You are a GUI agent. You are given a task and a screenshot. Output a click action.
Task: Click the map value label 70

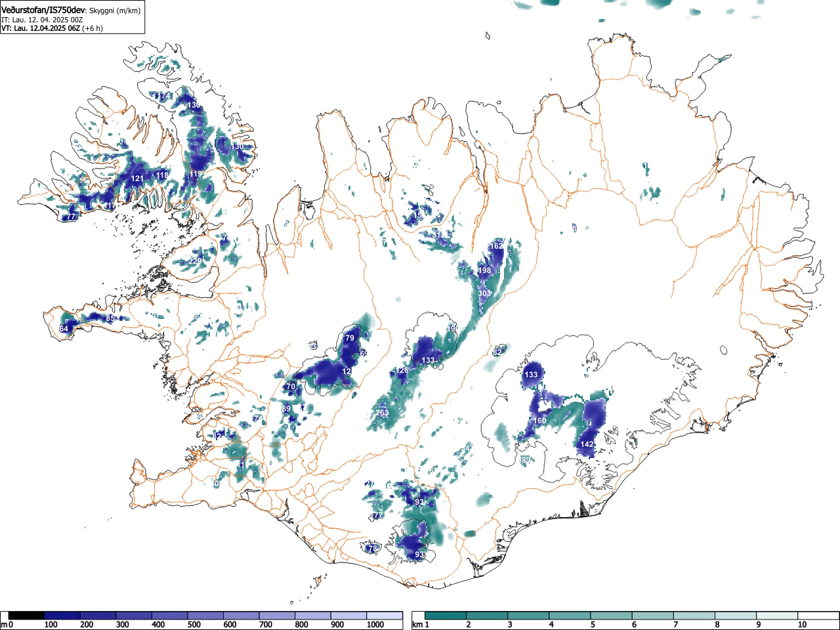[x=291, y=387]
